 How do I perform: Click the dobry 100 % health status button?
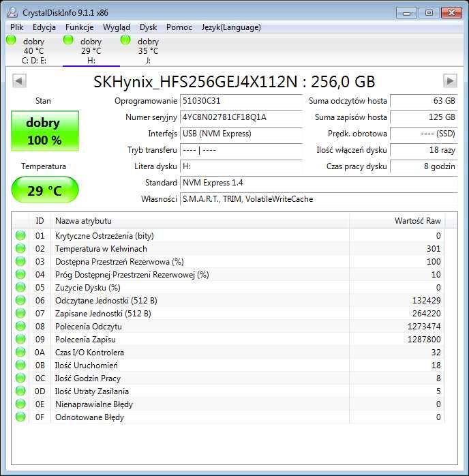click(45, 131)
